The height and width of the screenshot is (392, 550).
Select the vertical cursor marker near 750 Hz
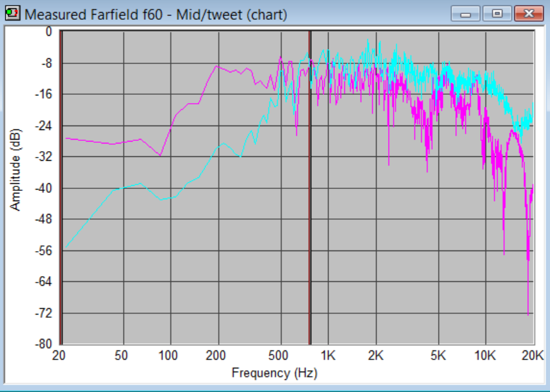click(x=310, y=188)
